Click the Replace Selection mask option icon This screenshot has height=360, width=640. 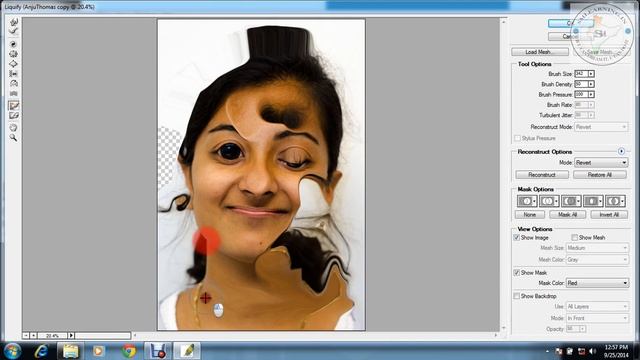pyautogui.click(x=527, y=201)
